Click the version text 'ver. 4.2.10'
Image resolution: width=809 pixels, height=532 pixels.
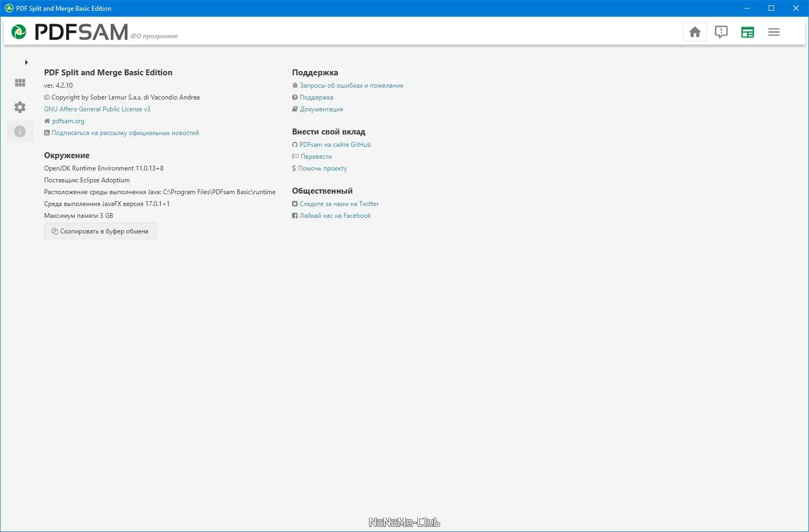59,86
